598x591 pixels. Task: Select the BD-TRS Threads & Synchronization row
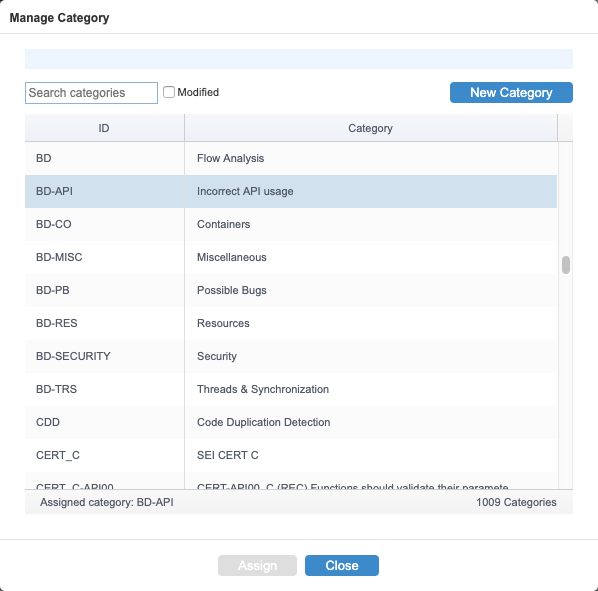coord(291,389)
